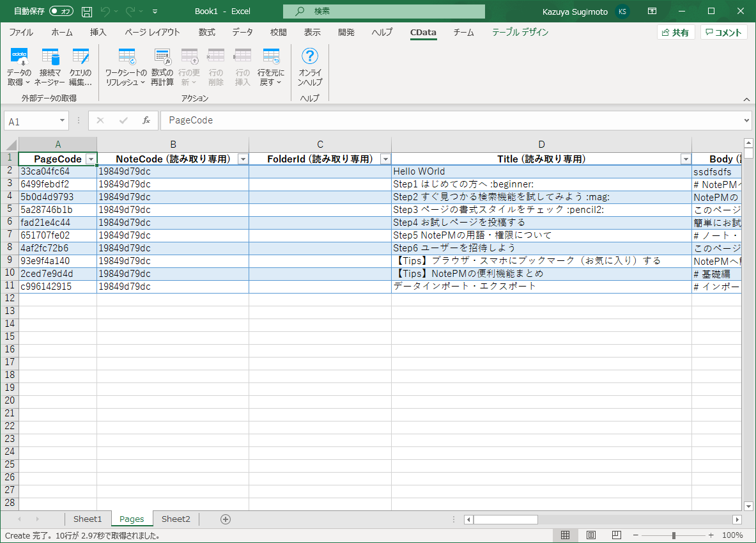Click the 検索 search box
The height and width of the screenshot is (543, 756).
pyautogui.click(x=384, y=11)
